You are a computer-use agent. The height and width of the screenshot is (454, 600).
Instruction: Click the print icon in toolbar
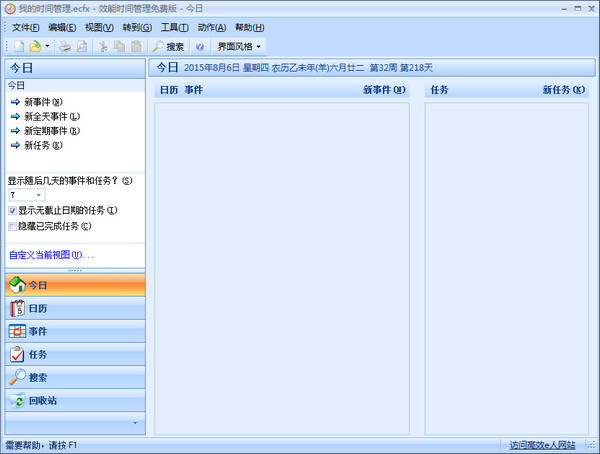[x=64, y=46]
